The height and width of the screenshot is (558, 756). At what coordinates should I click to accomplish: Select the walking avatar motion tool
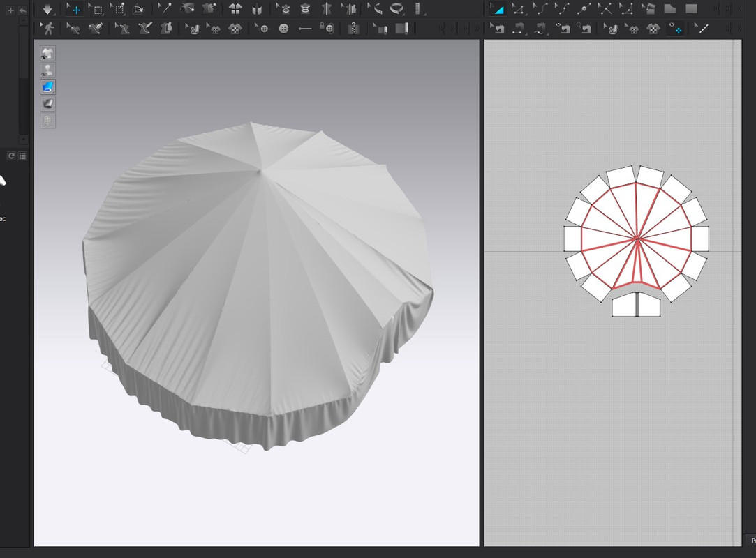47,29
